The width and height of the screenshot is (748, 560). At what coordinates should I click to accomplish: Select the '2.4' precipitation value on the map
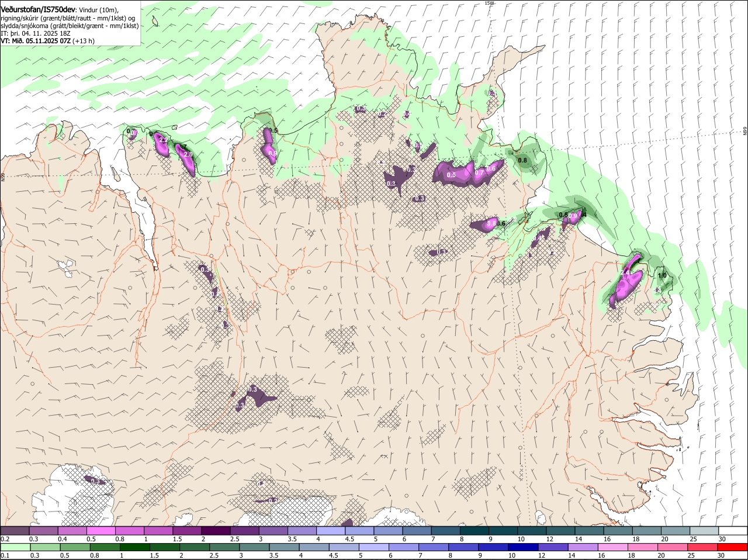pyautogui.click(x=625, y=272)
